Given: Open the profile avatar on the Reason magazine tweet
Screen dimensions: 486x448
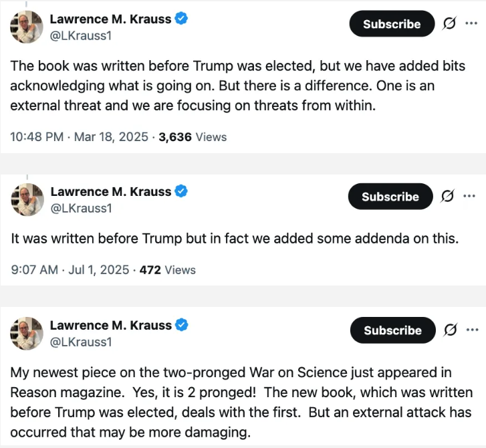Looking at the screenshot, I should pyautogui.click(x=27, y=333).
